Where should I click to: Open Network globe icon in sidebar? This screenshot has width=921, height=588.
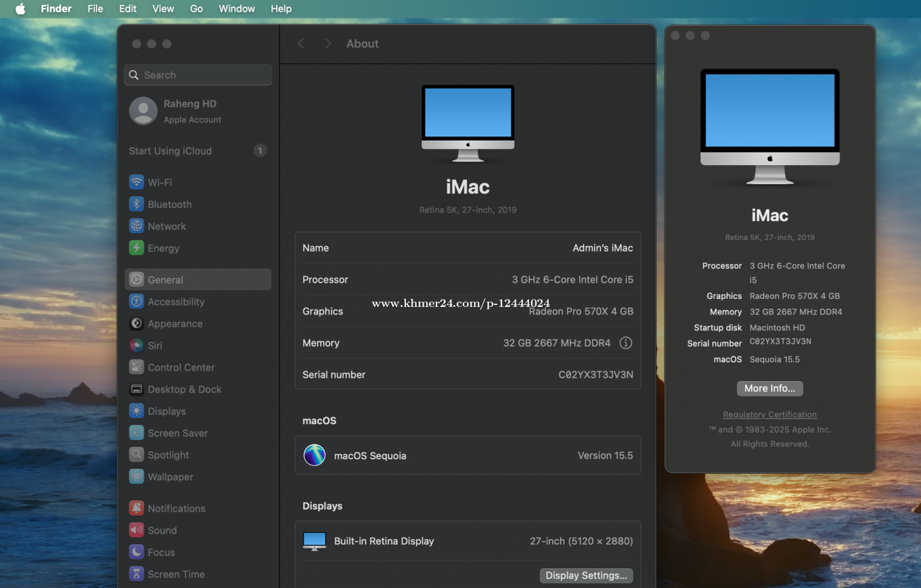point(136,226)
